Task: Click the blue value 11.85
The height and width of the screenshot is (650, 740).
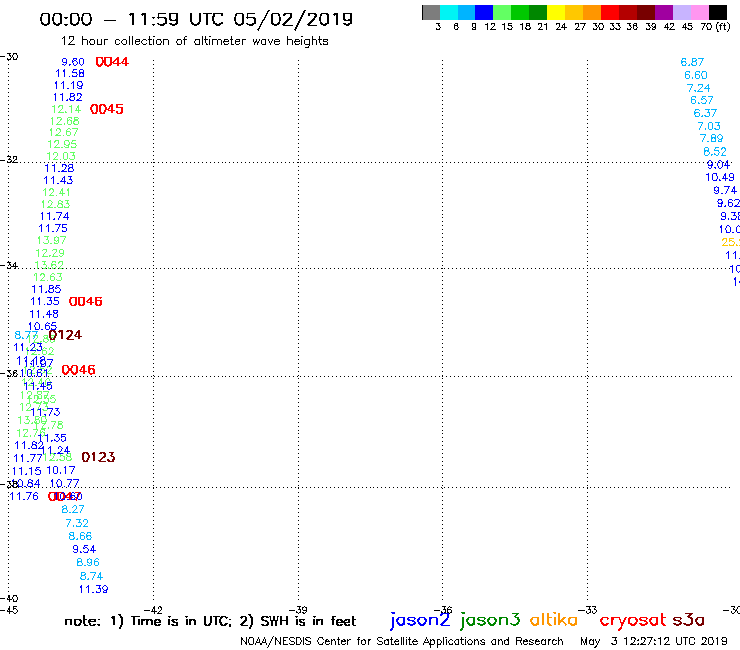Action: 46,289
